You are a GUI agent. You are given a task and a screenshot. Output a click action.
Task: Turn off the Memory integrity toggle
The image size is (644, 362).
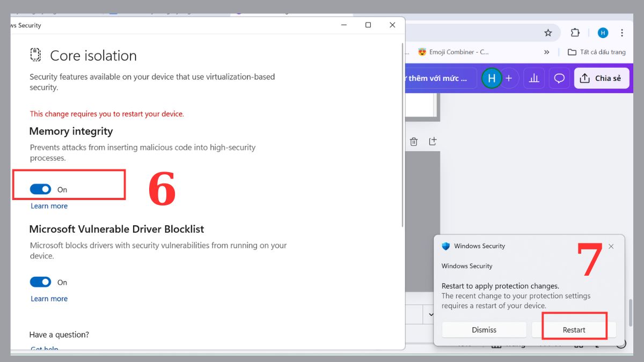coord(40,189)
